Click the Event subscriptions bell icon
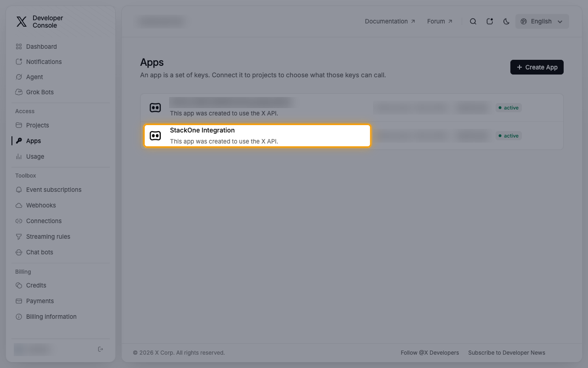The image size is (588, 368). tap(19, 190)
